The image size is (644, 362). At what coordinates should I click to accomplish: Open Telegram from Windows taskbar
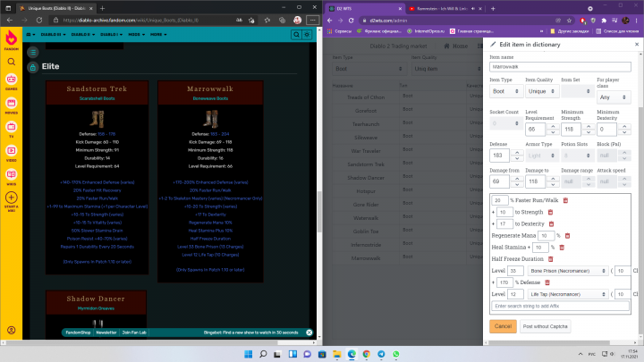click(x=381, y=354)
